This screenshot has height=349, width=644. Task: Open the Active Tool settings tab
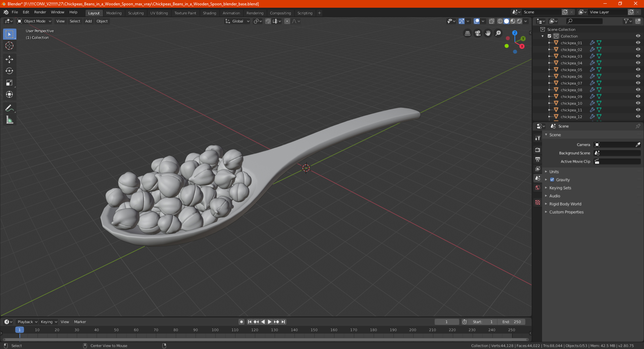538,138
